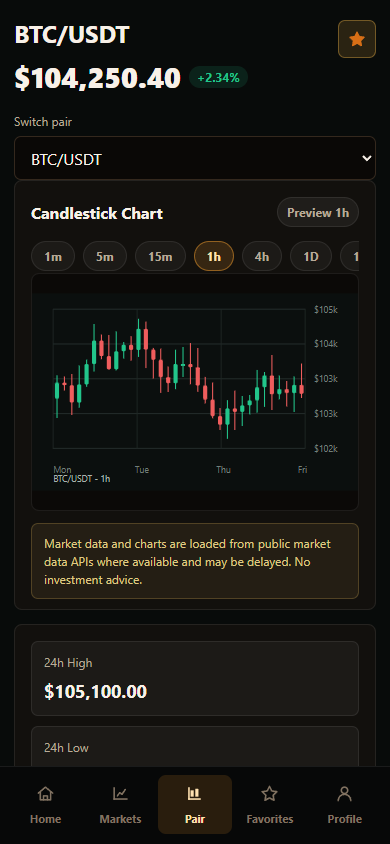Screen dimensions: 390x844
Task: Choose the 1h timeframe chip
Action: 214,256
